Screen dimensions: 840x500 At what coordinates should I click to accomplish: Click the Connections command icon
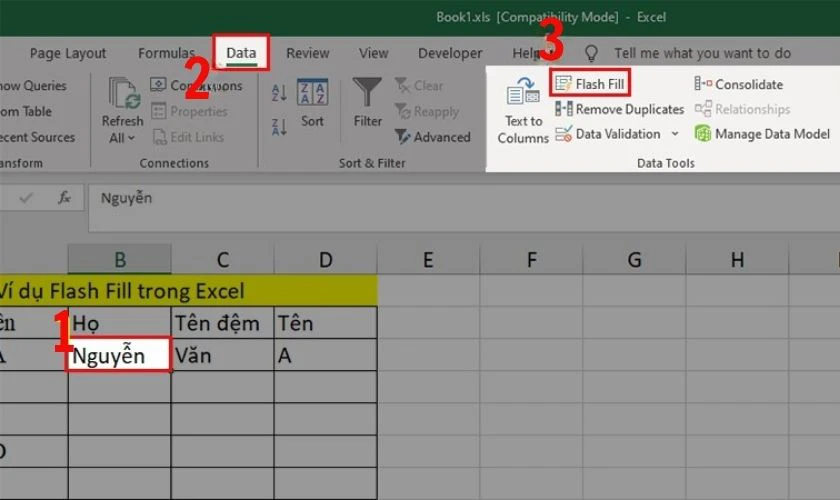pyautogui.click(x=158, y=85)
